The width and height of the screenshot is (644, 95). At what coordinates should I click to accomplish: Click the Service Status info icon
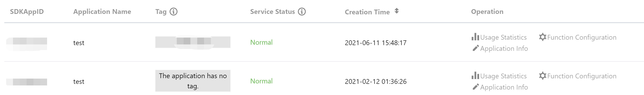coord(302,12)
